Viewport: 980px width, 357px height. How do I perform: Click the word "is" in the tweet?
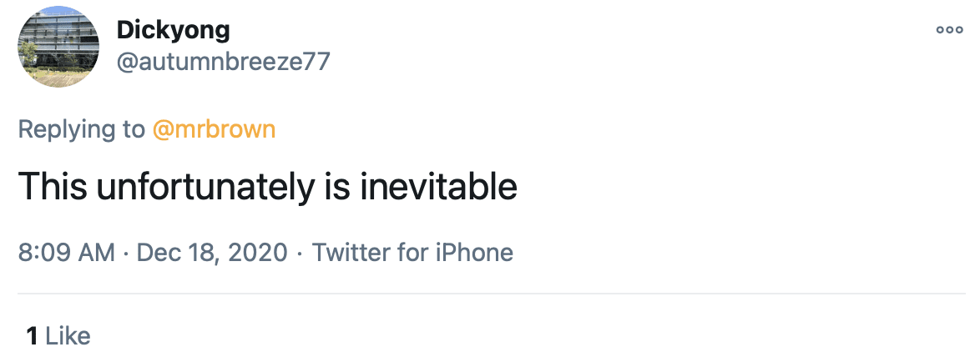(x=331, y=186)
